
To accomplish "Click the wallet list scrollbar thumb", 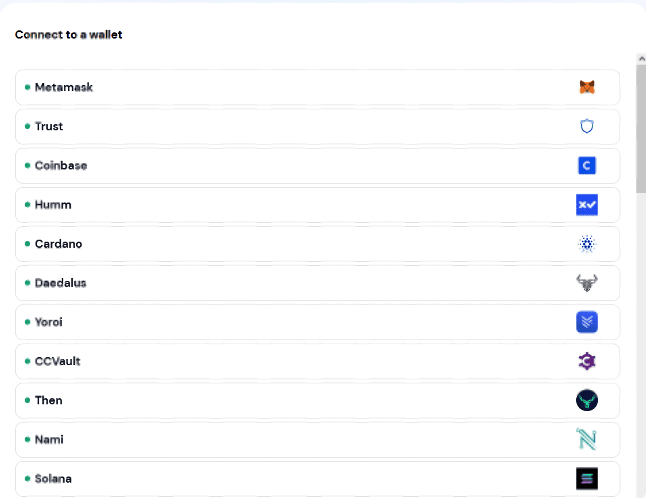I will coord(641,129).
